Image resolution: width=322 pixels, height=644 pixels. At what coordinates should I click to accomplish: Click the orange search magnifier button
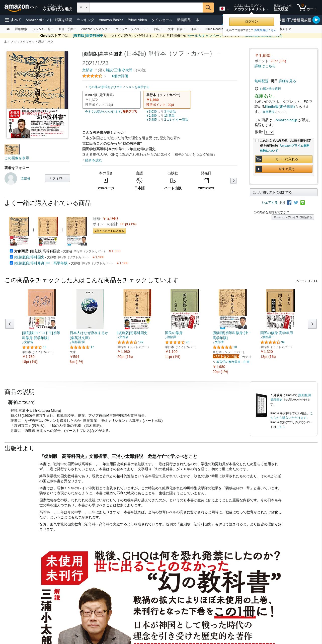point(208,8)
